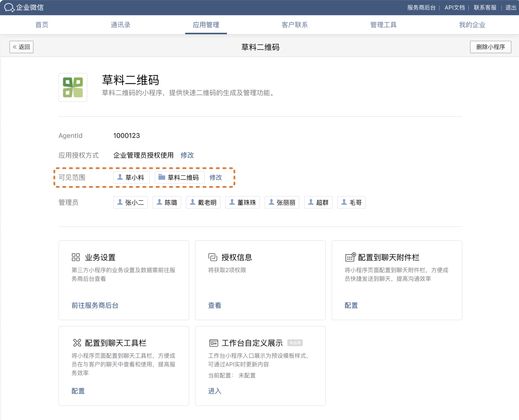Go to the 客户联系 tab
This screenshot has height=420, width=519.
(x=295, y=25)
